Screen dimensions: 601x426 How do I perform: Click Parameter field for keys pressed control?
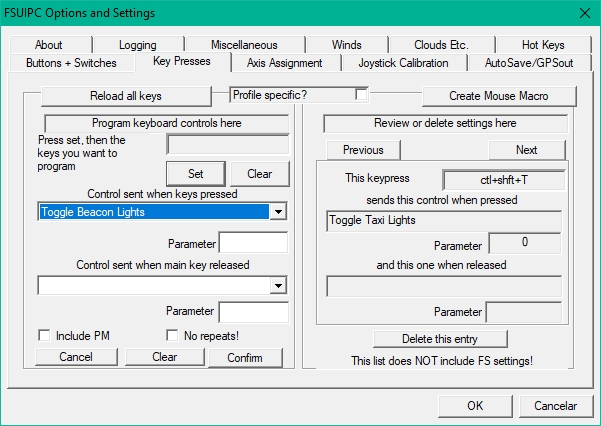pos(253,242)
